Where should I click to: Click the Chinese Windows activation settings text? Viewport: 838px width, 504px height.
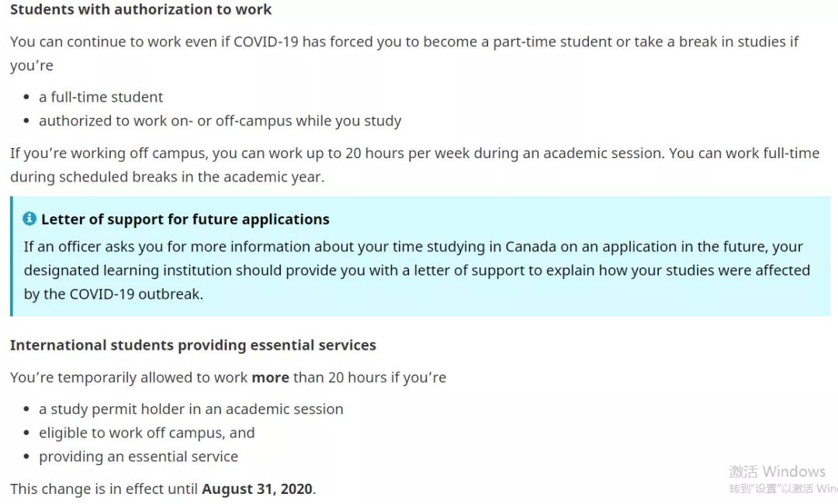pos(783,488)
